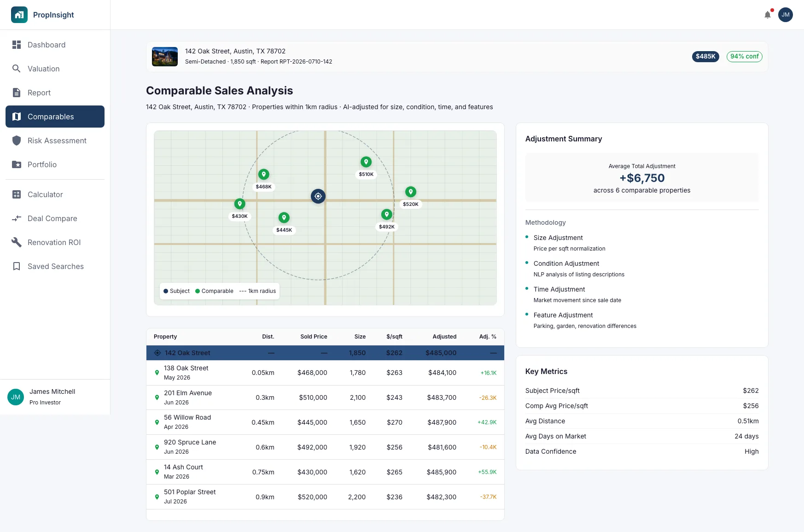804x532 pixels.
Task: Open the James Mitchell profile card
Action: coord(55,397)
